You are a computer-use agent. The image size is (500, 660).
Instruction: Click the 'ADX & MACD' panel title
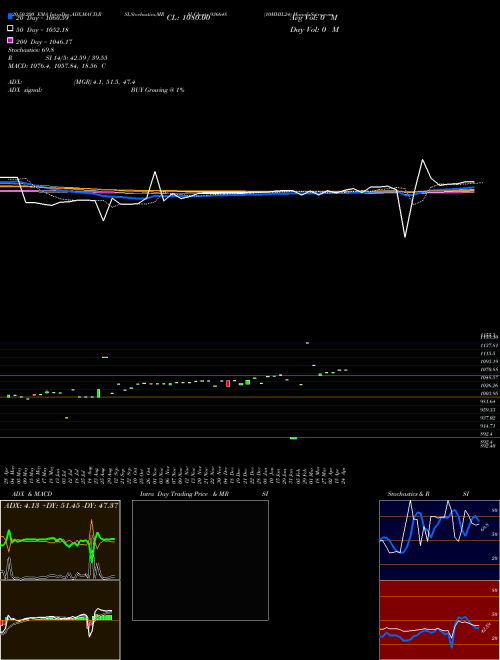[x=32, y=494]
